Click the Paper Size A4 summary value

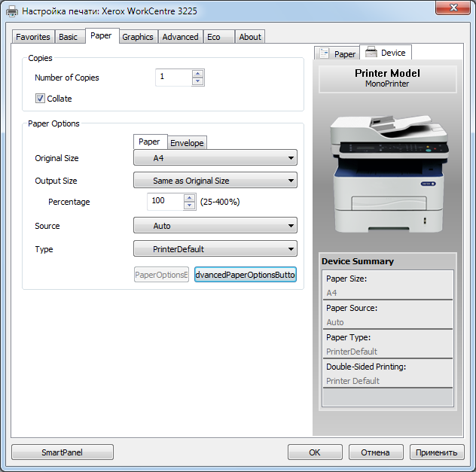331,293
